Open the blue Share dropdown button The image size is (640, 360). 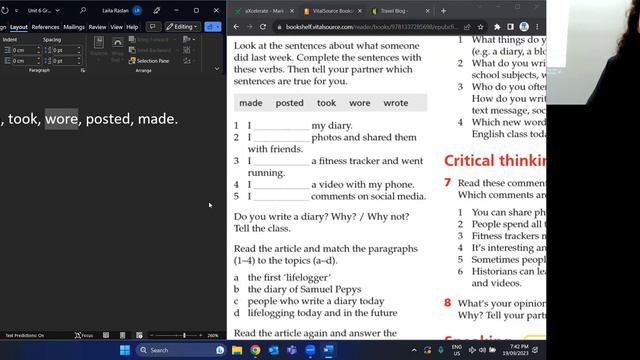[213, 27]
